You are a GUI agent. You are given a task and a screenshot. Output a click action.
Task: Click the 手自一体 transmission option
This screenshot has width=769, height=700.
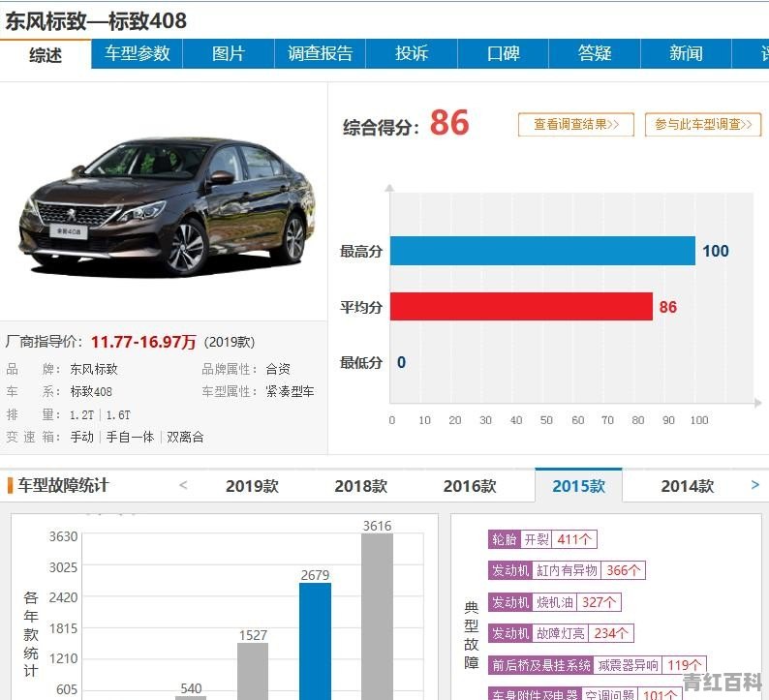[130, 438]
